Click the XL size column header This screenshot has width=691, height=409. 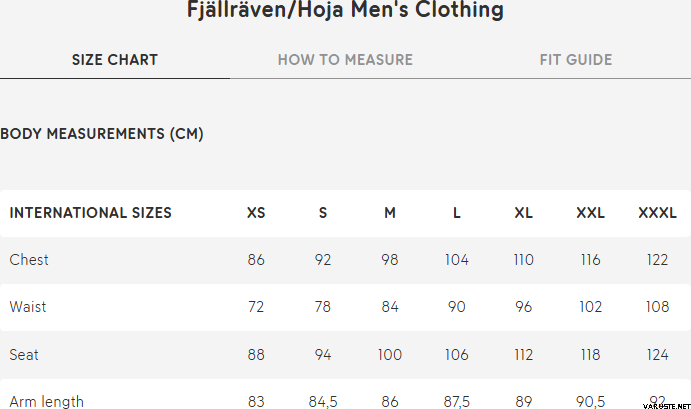point(524,213)
